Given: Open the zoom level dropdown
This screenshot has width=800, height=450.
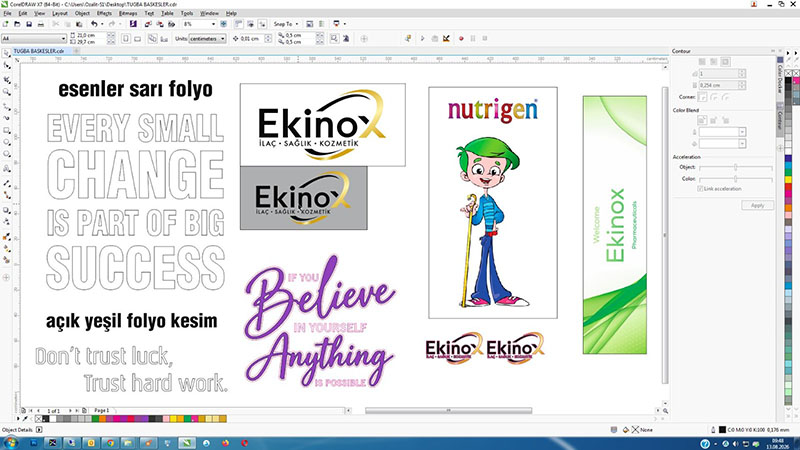Looking at the screenshot, I should (x=213, y=24).
